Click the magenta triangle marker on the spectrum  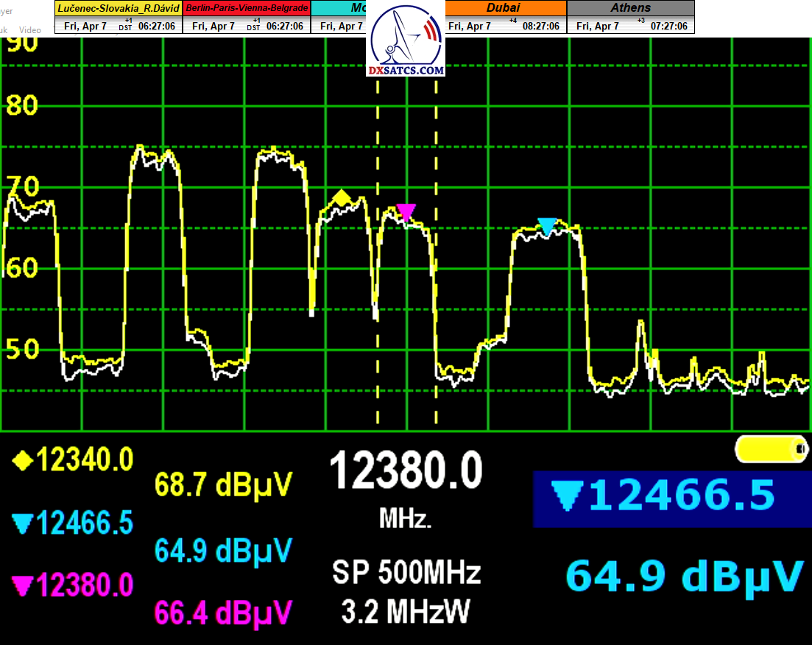tap(406, 213)
